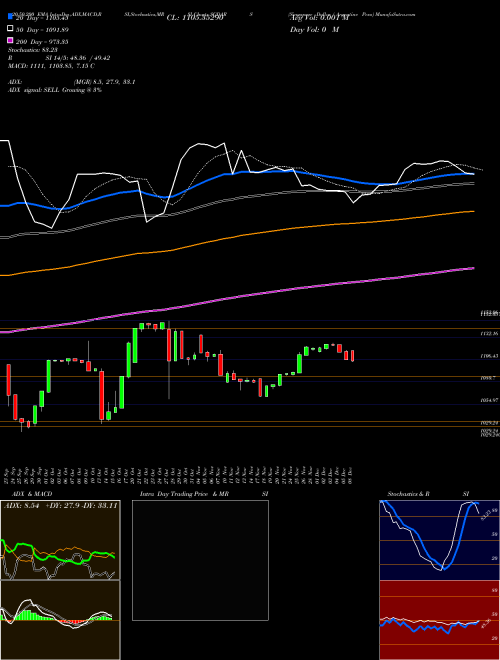The image size is (500, 660).
Task: Click the MACD histogram panel
Action: point(60,620)
